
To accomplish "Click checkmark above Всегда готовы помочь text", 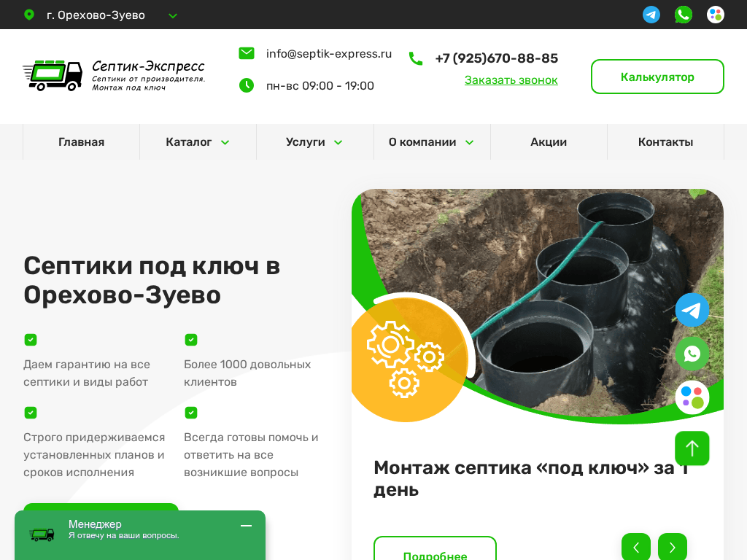I will click(191, 413).
